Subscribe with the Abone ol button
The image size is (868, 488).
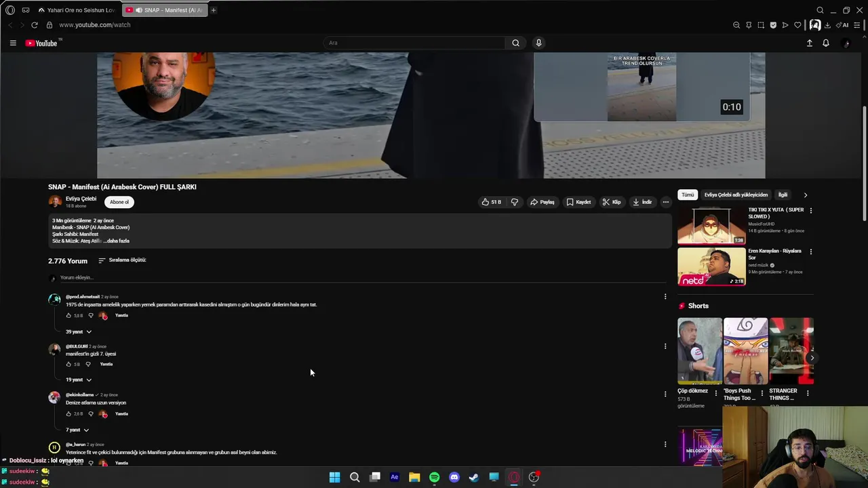point(119,202)
